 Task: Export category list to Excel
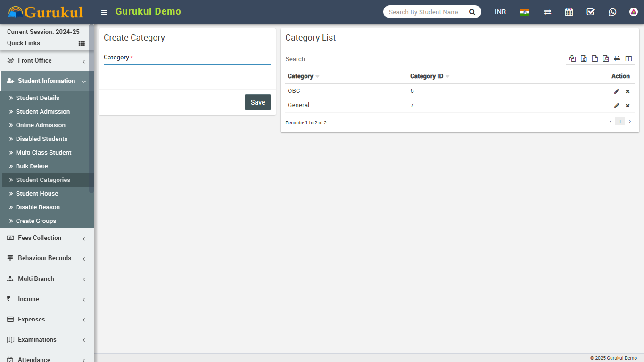point(584,58)
